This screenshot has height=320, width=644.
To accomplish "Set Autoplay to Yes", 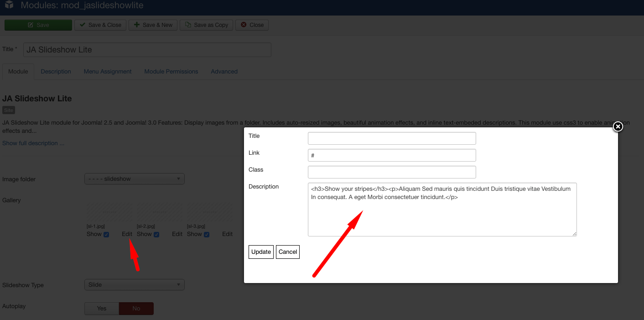I will (102, 309).
